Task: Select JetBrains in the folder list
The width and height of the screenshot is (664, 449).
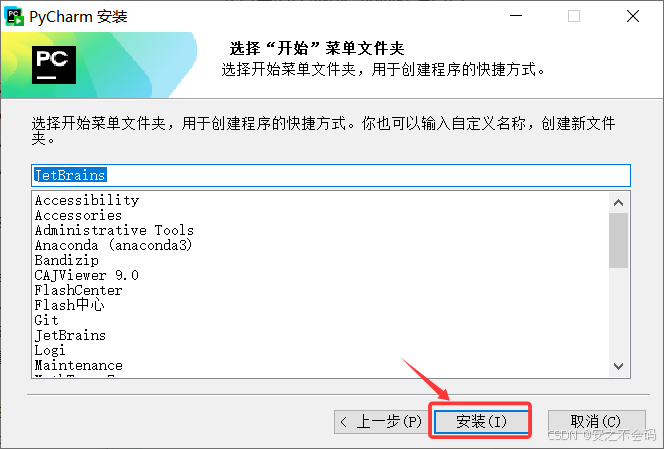Action: (x=70, y=335)
